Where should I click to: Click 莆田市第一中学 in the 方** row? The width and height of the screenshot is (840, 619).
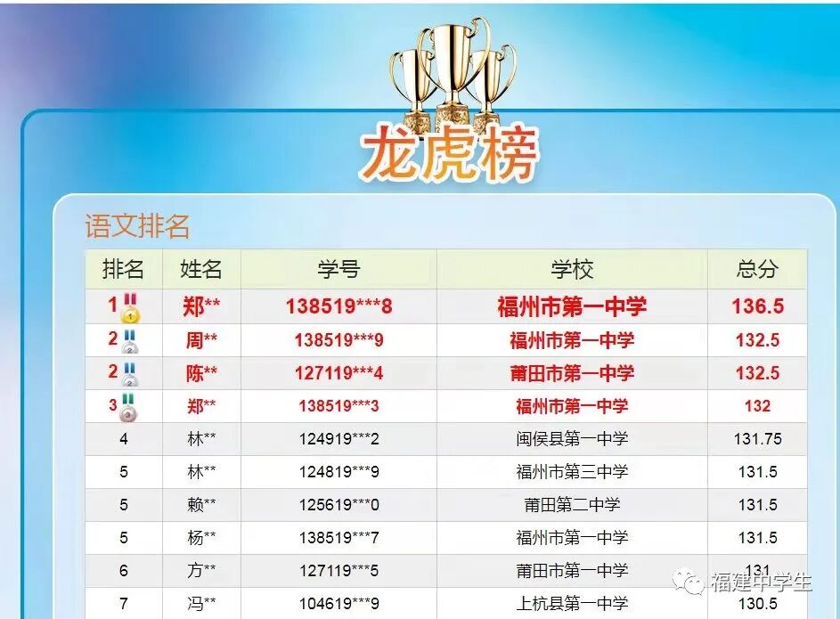point(572,571)
